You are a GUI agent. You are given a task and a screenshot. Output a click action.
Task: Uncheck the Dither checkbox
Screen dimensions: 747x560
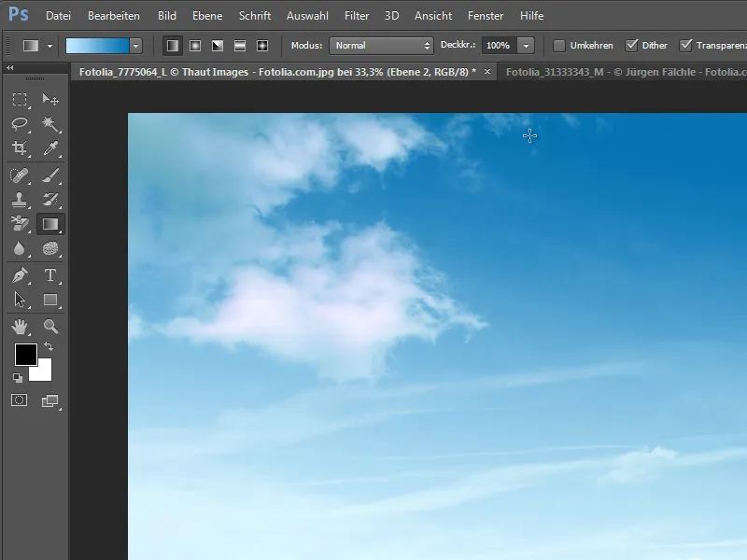(631, 46)
